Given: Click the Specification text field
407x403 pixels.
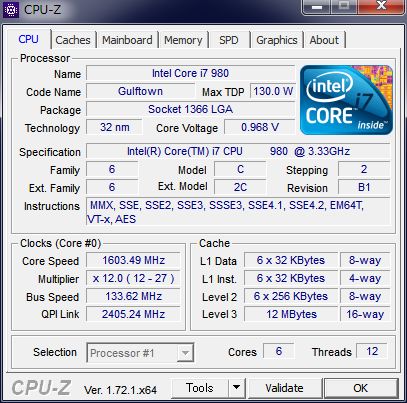Looking at the screenshot, I should tap(238, 151).
